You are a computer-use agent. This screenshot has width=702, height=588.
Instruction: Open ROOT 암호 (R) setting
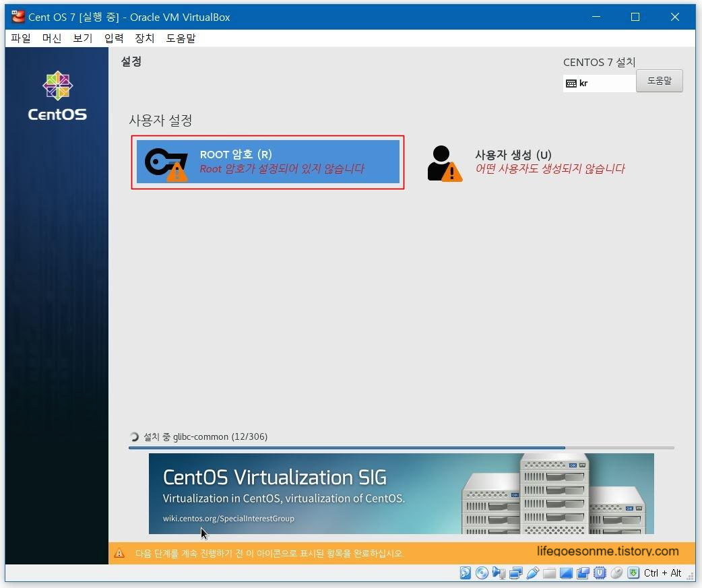point(267,162)
